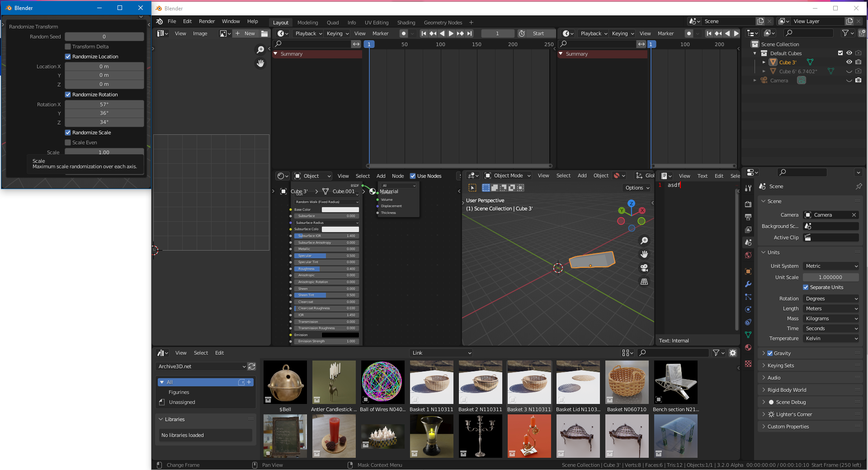Uncheck Separate Units in scene properties
This screenshot has height=470, width=868.
pos(806,287)
